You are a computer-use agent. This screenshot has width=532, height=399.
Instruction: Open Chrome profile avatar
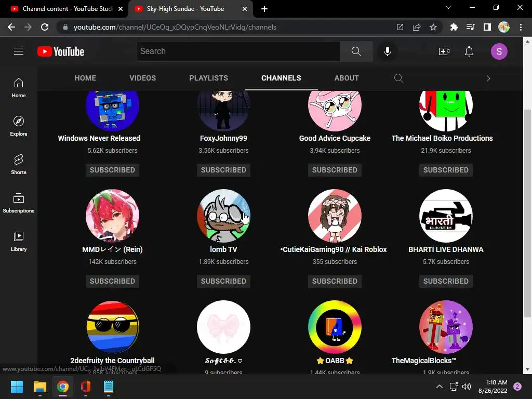[x=504, y=27]
